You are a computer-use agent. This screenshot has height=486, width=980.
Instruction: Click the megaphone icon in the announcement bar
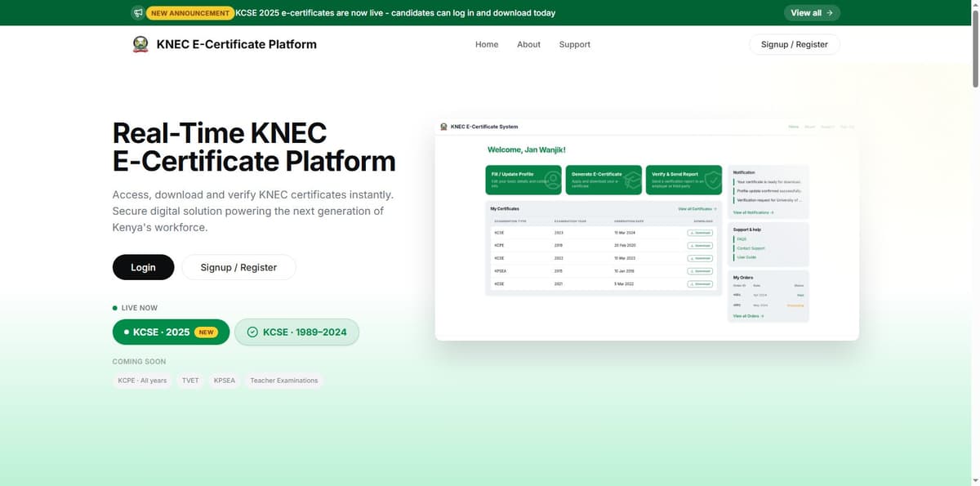click(x=137, y=13)
